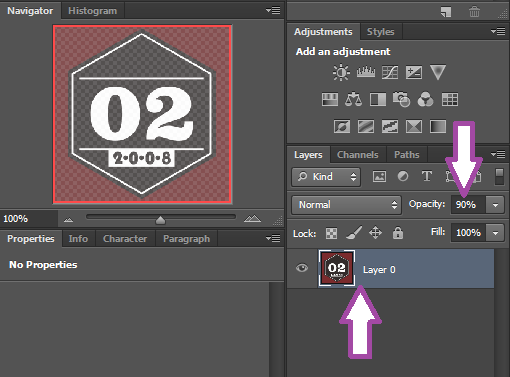
Task: Add an Invert adjustment
Action: [x=342, y=127]
